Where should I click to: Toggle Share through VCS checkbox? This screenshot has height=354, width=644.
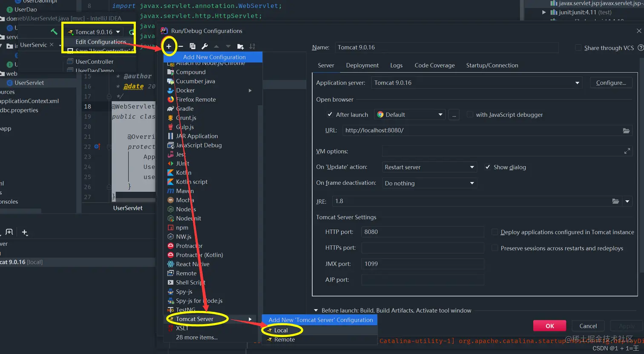pos(578,48)
